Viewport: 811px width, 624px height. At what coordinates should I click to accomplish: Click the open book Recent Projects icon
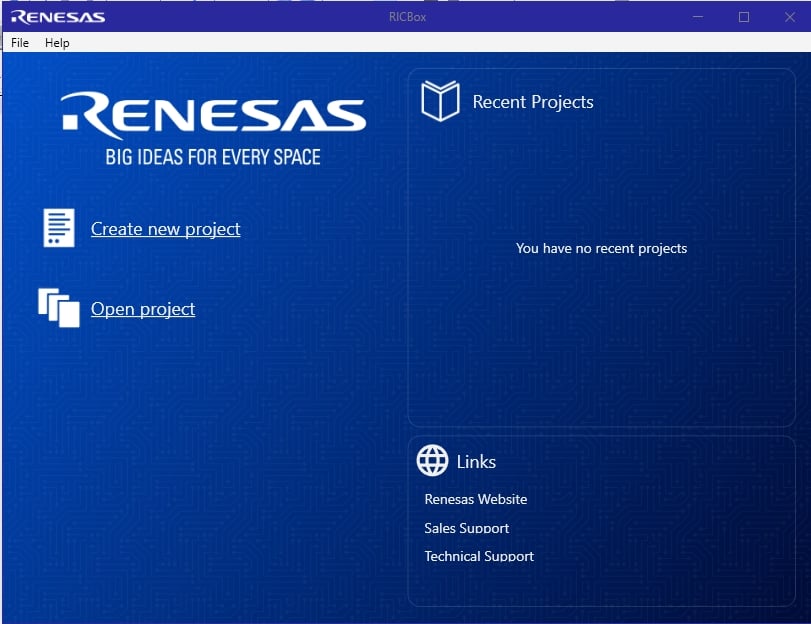coord(440,102)
